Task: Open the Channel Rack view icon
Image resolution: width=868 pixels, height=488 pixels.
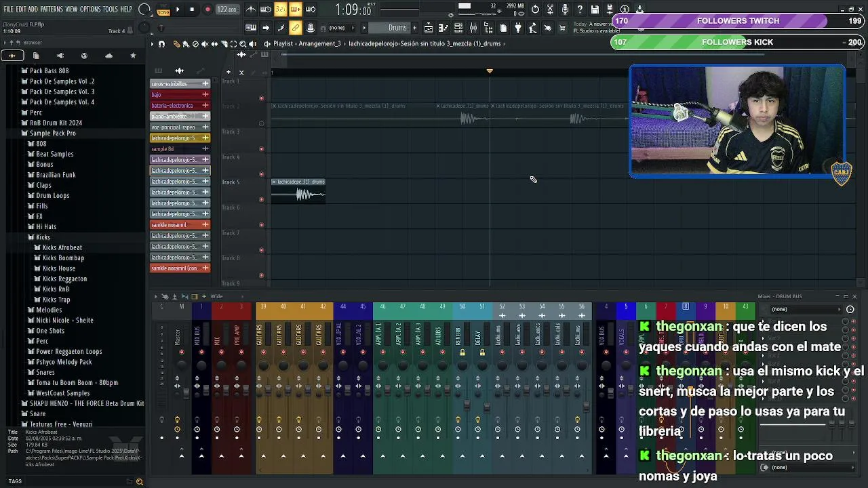Action: [458, 28]
